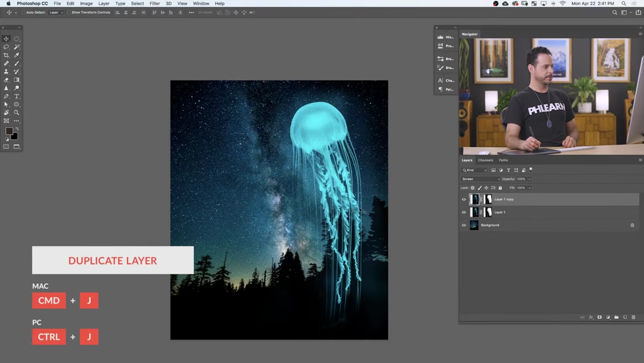Select the Brush tool
The height and width of the screenshot is (363, 644).
[x=17, y=63]
